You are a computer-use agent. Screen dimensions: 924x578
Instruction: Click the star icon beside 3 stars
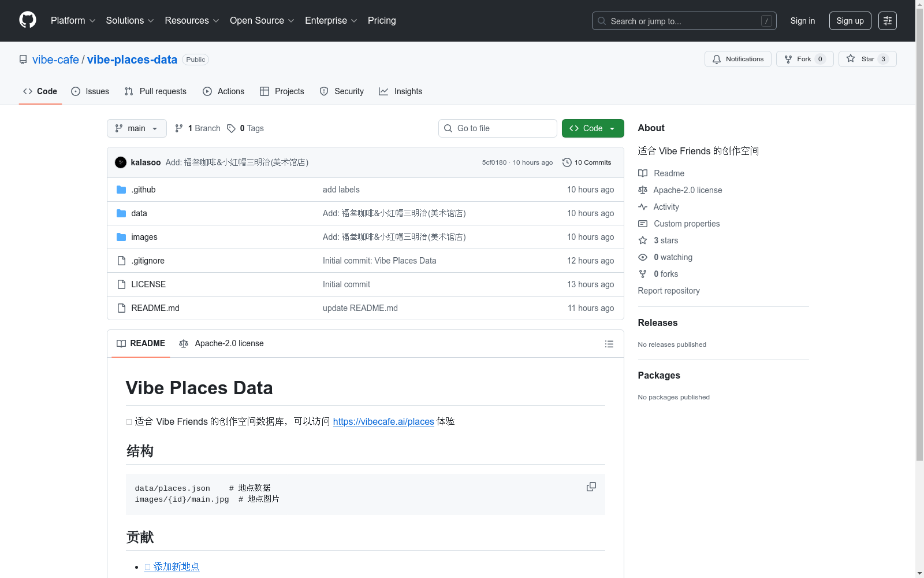coord(643,240)
